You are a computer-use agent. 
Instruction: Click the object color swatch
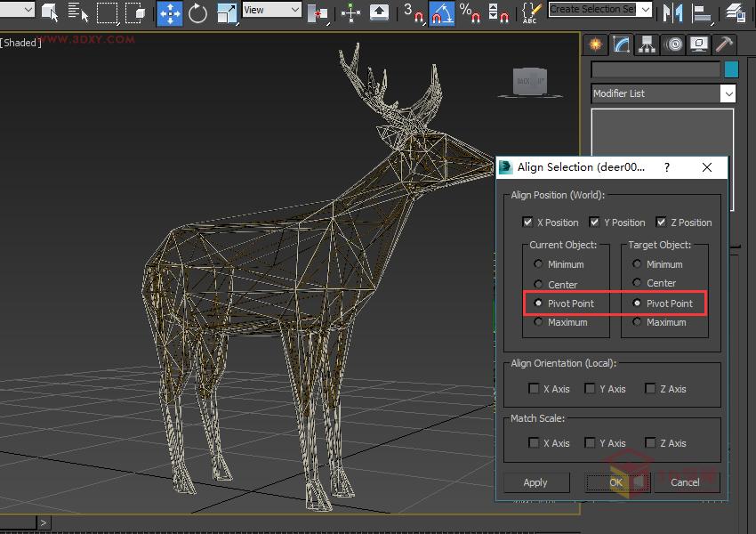(731, 69)
